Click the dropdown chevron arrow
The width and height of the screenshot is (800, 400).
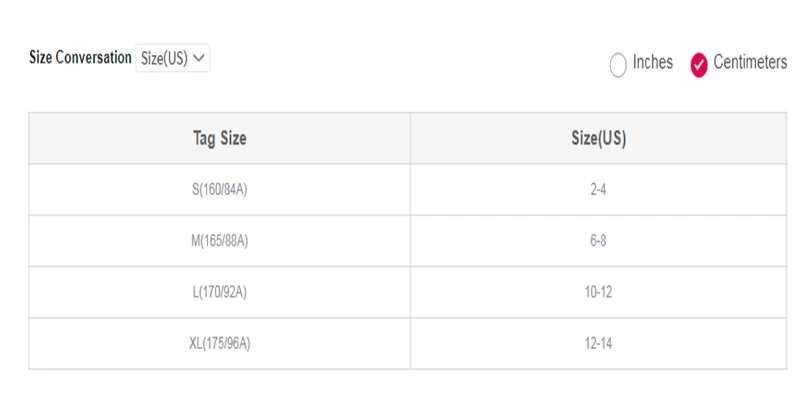(199, 58)
